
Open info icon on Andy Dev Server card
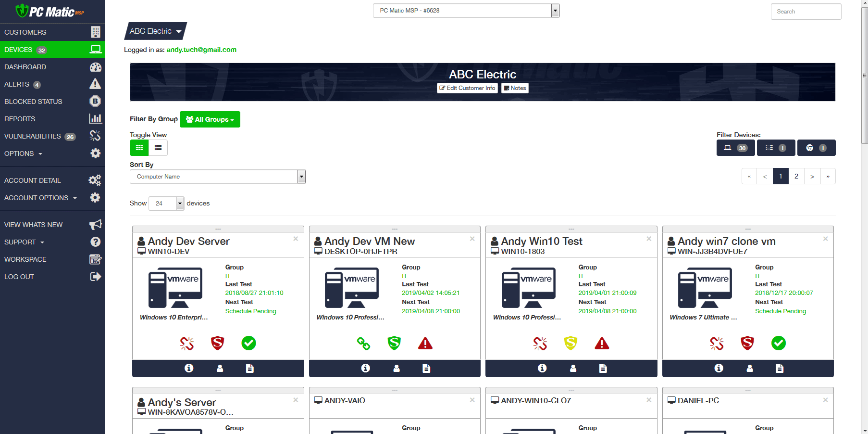(189, 368)
